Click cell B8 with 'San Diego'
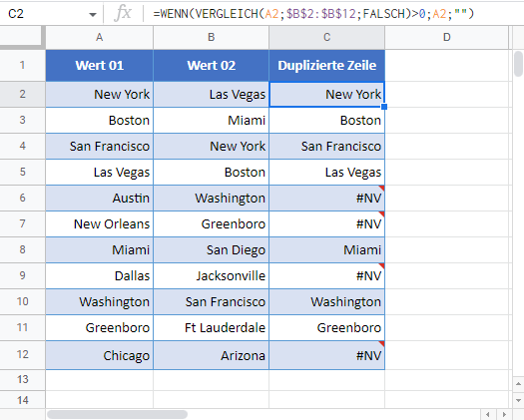 point(211,250)
